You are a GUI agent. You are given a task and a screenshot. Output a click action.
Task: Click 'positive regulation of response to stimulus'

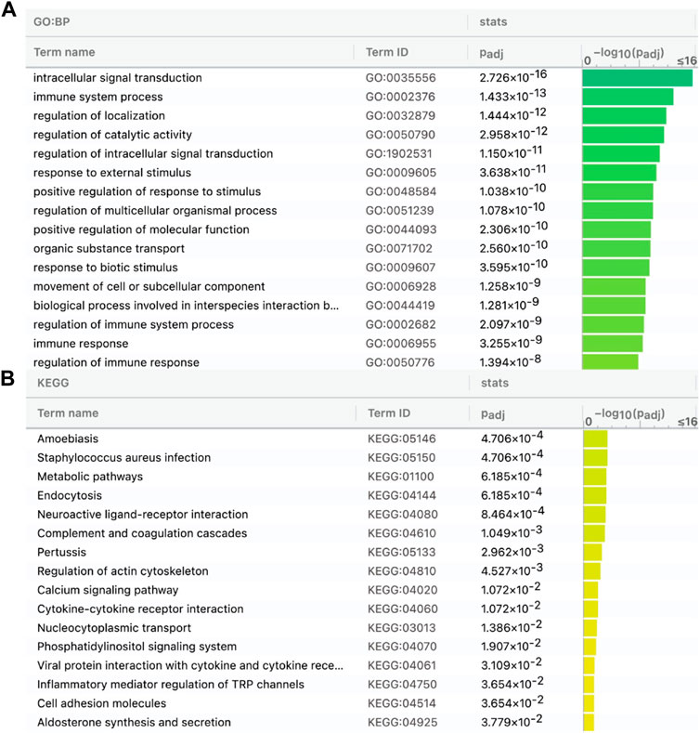[x=148, y=191]
